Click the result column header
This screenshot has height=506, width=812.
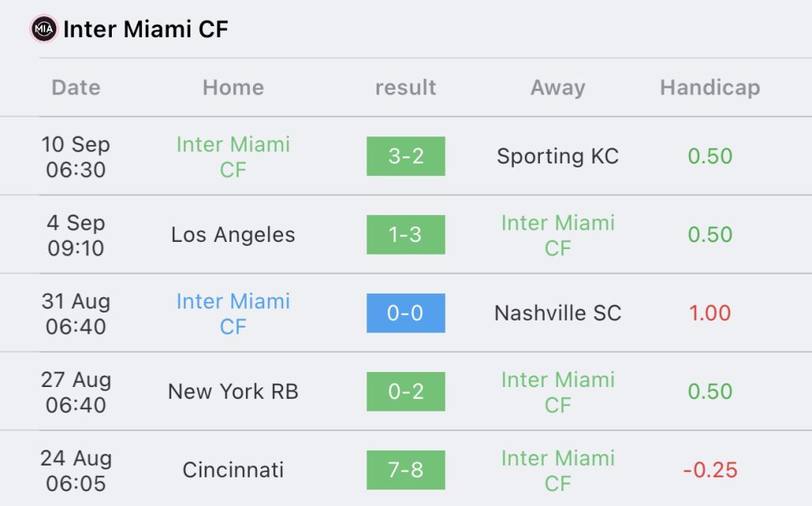pyautogui.click(x=405, y=87)
